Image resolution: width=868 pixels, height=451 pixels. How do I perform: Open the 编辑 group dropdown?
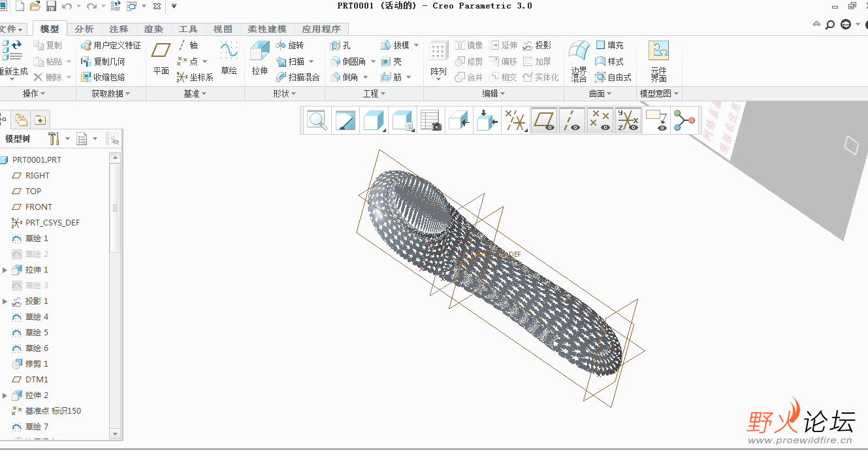494,93
